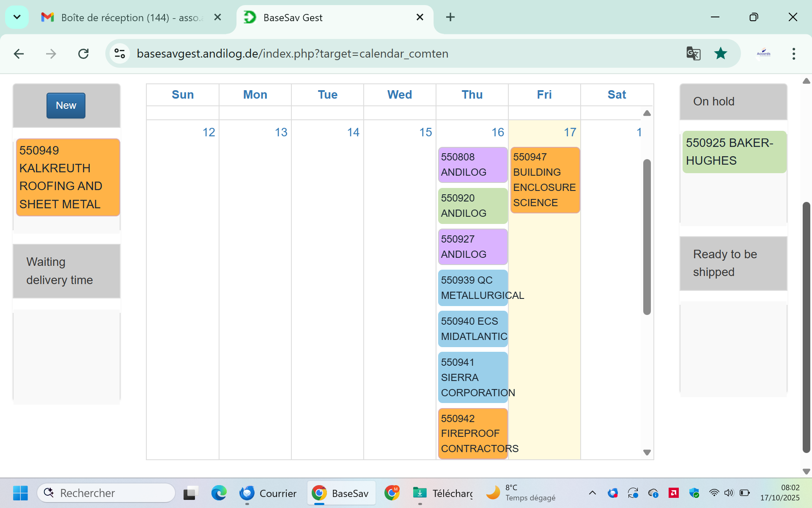The image size is (812, 508).
Task: Select ticket 550949 KALKREUTH ROOFING card
Action: point(68,177)
